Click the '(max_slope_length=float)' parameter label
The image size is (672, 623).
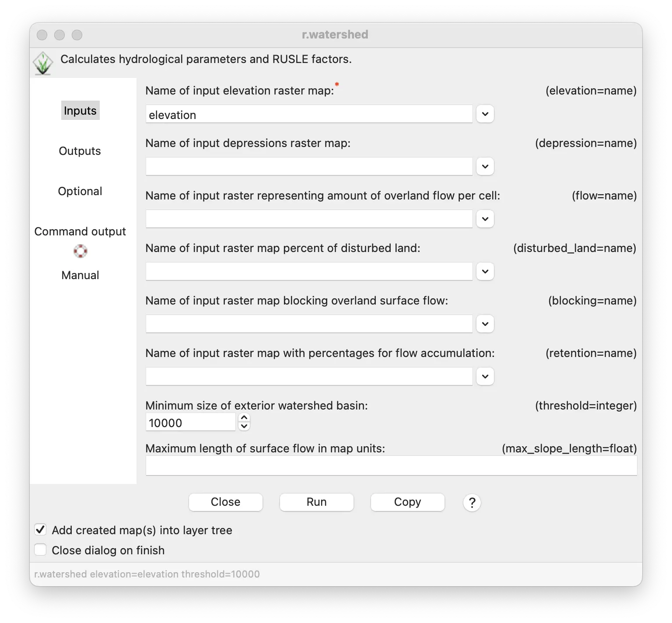[569, 448]
